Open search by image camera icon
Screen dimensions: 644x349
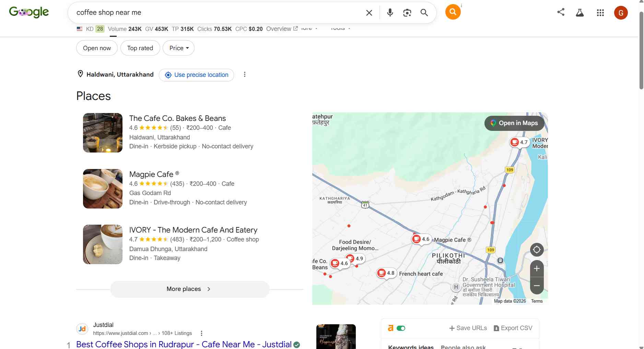tap(407, 13)
